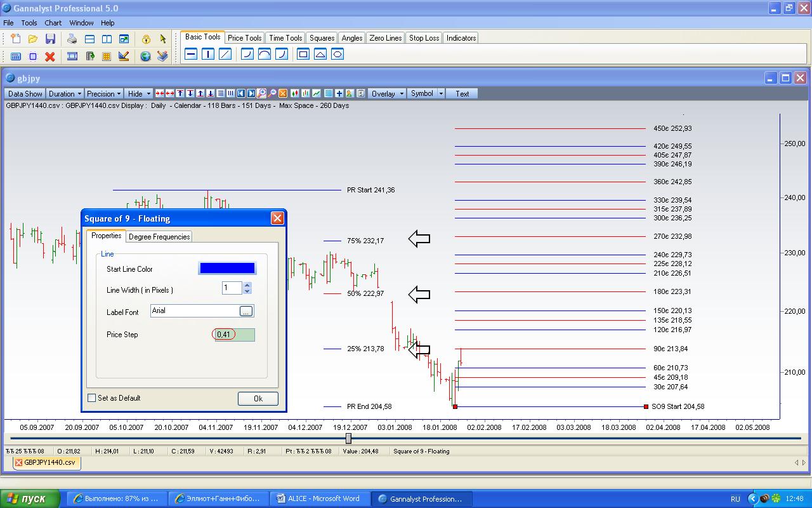Viewport: 812px width, 508px height.
Task: Switch to the candlestick chart style icon
Action: (x=295, y=93)
